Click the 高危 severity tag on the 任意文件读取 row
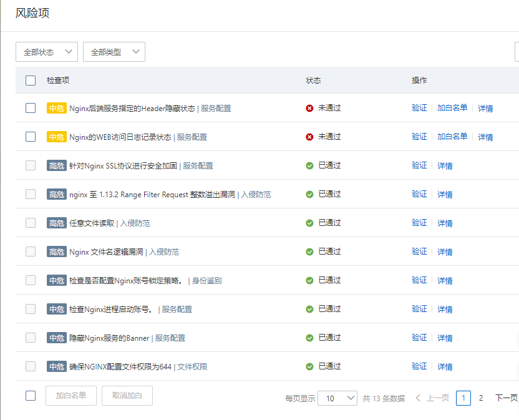 click(56, 223)
